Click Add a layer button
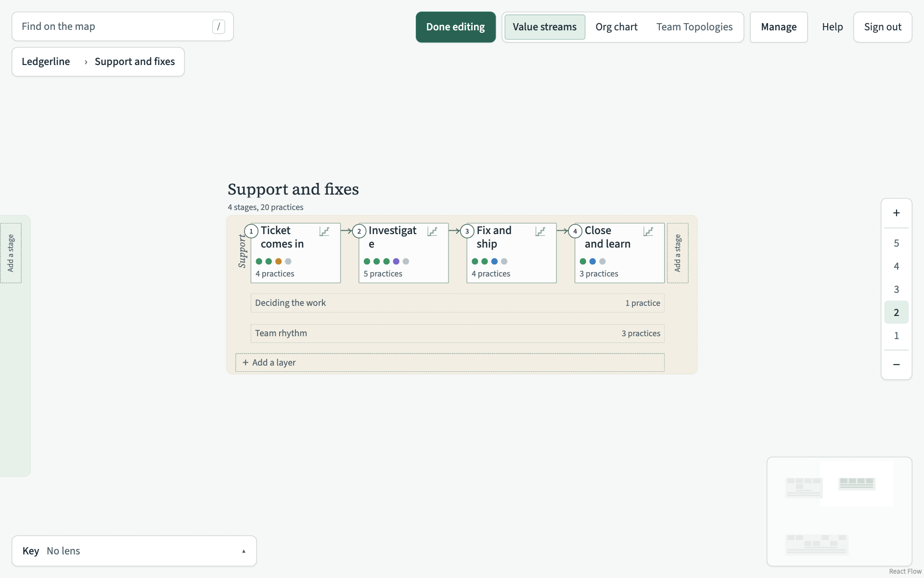This screenshot has height=578, width=924. 449,363
